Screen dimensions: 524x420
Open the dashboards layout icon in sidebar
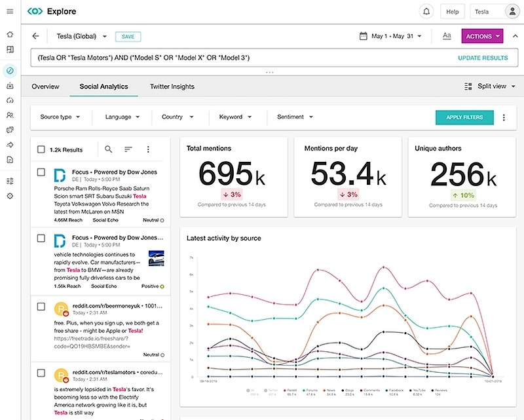tap(10, 50)
